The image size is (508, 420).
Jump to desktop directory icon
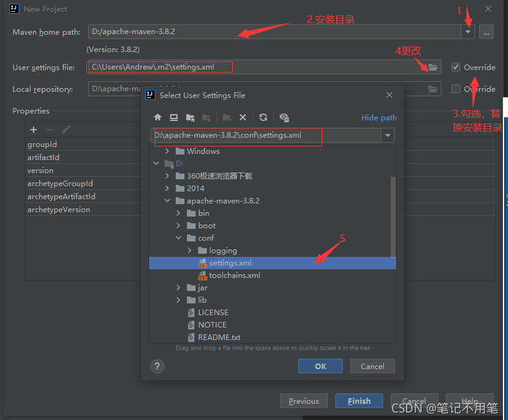pos(174,117)
